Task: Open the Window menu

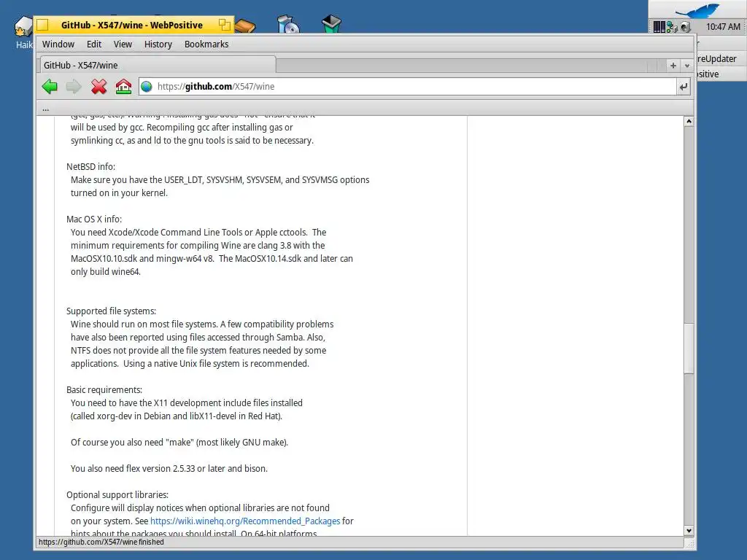Action: pyautogui.click(x=58, y=44)
